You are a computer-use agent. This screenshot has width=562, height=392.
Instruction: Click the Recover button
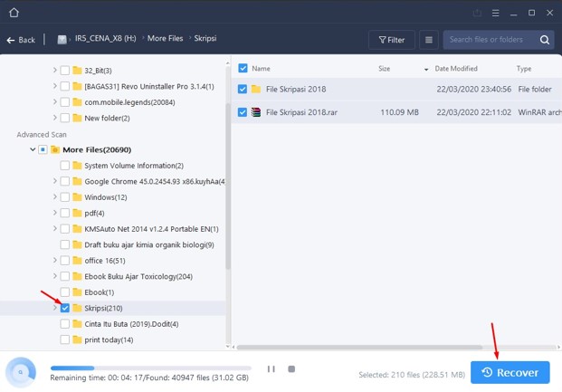click(510, 372)
